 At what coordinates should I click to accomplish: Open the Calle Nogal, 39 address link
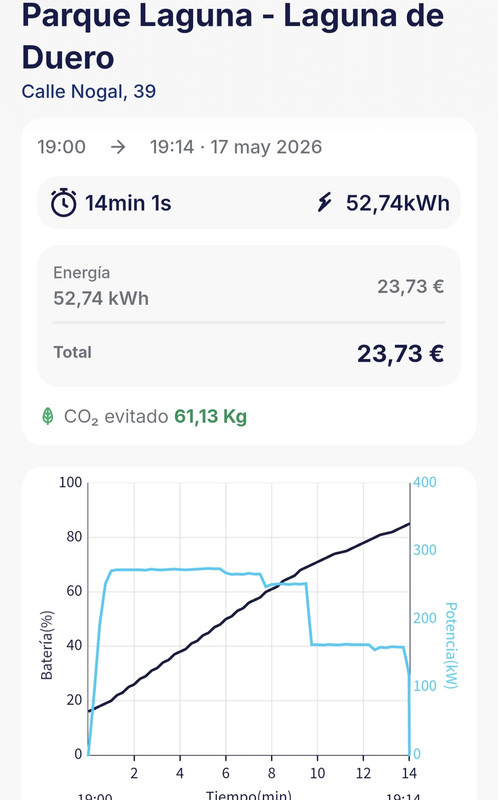point(89,91)
